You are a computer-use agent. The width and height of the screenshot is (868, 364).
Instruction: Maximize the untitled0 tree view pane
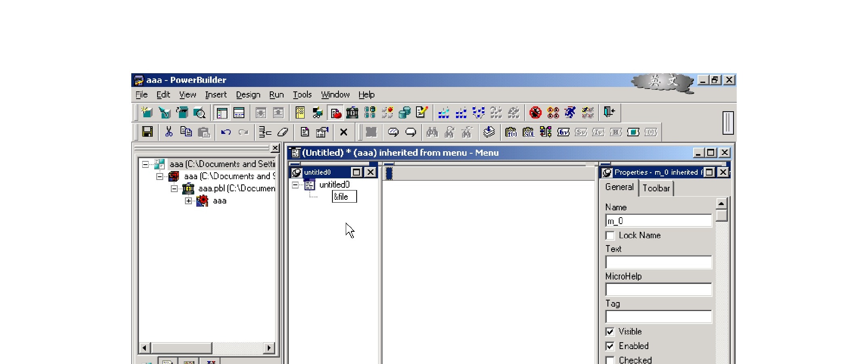[356, 172]
